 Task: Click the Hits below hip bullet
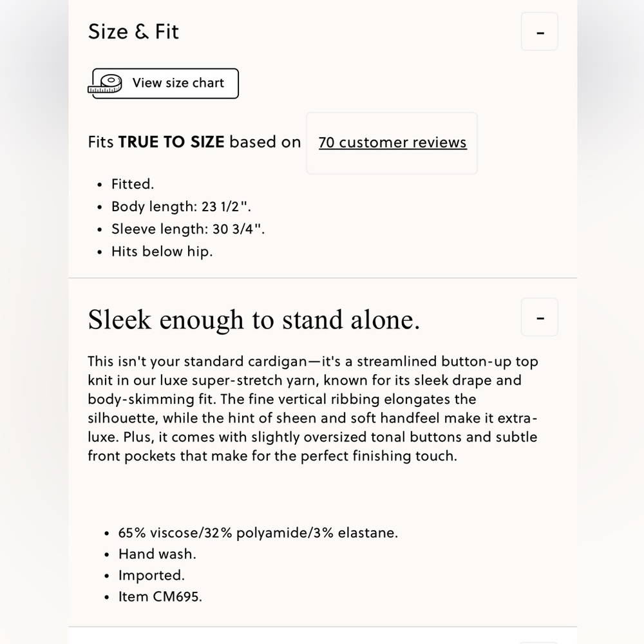click(x=162, y=251)
